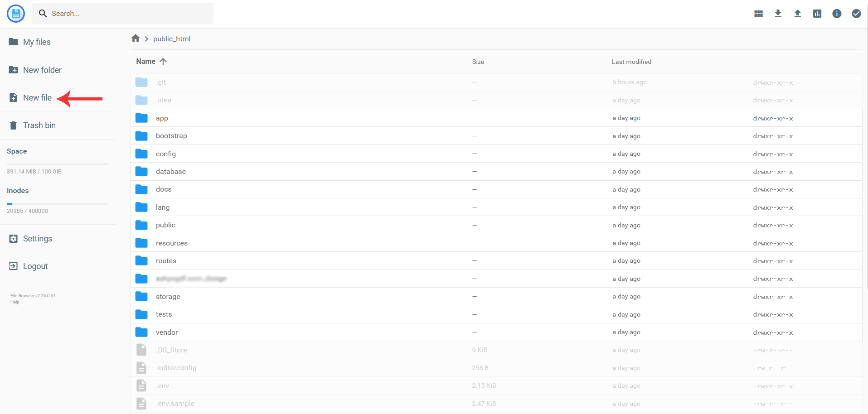Open the disk usage chart icon
Screen dimensions: 868x414
[817, 14]
